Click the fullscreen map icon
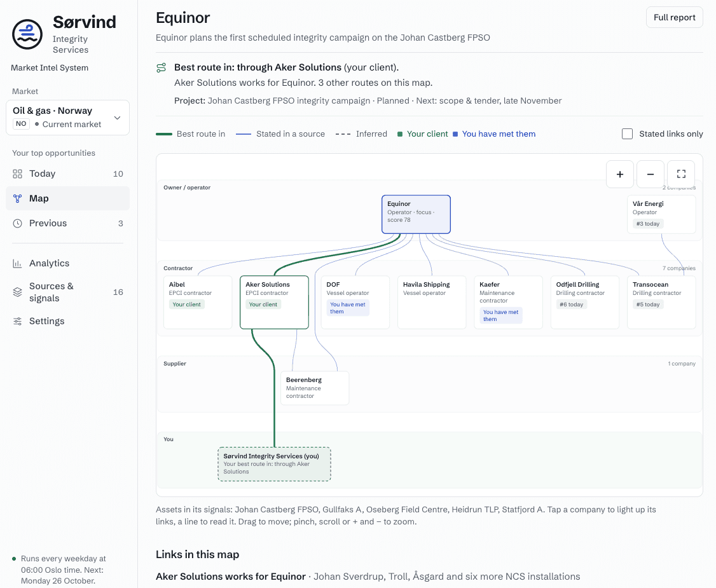 tap(681, 174)
